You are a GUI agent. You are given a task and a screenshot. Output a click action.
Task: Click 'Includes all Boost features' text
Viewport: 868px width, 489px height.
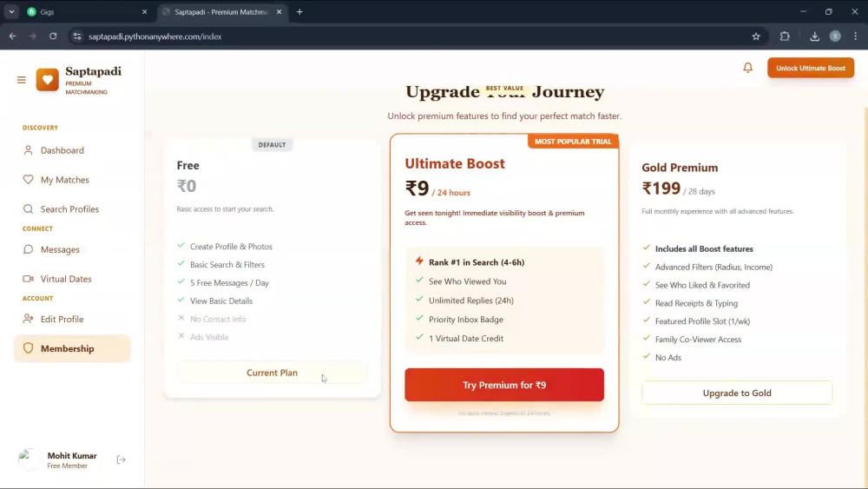pos(704,248)
